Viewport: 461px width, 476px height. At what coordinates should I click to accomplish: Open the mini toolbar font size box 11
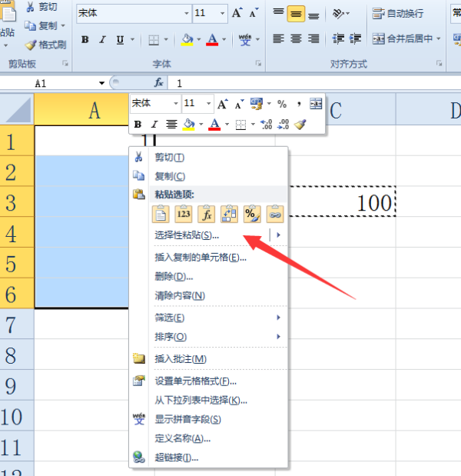coord(197,104)
